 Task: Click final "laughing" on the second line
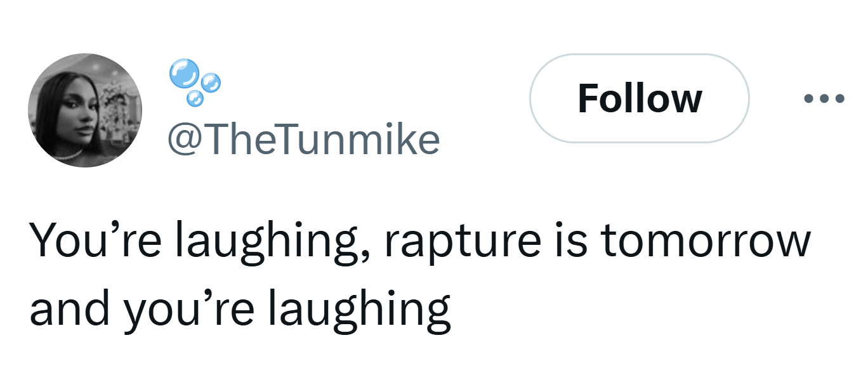point(358,309)
